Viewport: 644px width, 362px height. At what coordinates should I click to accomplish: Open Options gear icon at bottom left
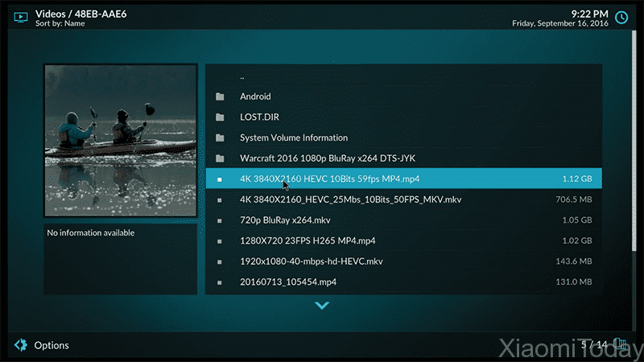coord(21,345)
